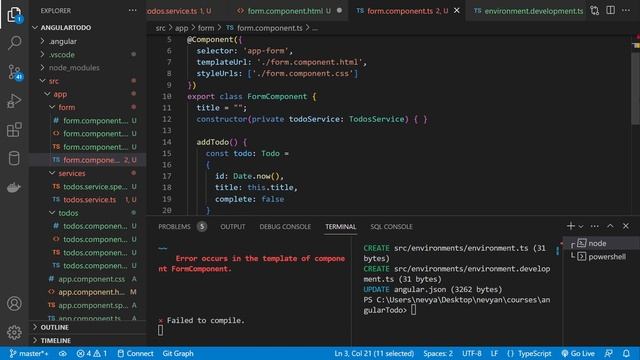Collapse the src folder

pos(88,81)
